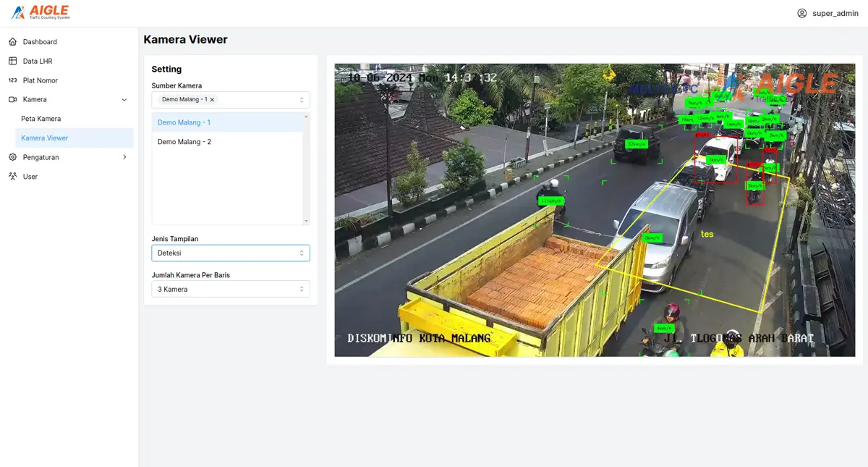Open the Sumber Kamera selector field

[230, 99]
